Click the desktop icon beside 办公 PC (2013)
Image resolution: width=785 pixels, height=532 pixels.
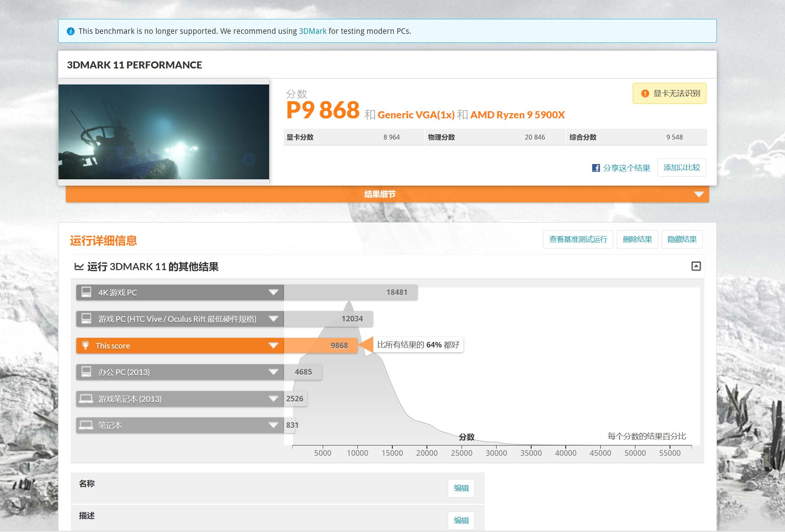coord(86,372)
